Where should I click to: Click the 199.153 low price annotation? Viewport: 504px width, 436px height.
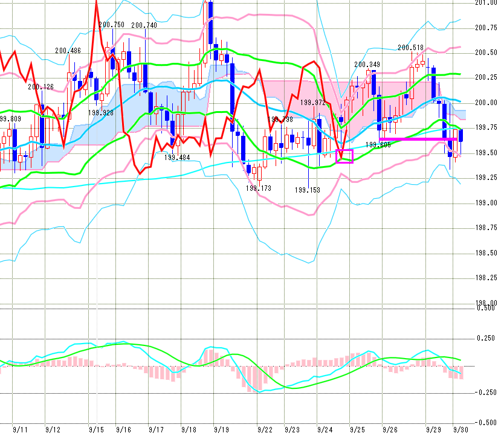pyautogui.click(x=307, y=190)
